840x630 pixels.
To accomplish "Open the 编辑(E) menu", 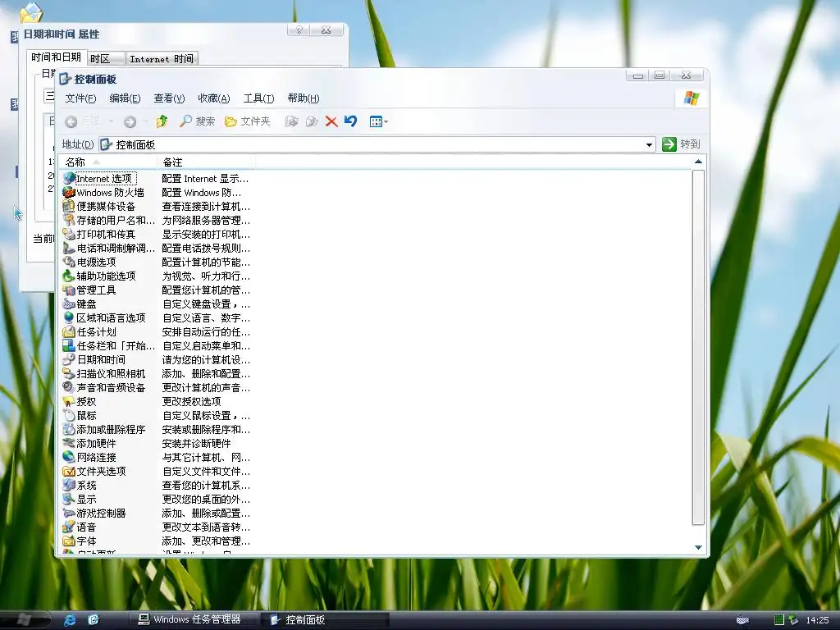I will [125, 98].
